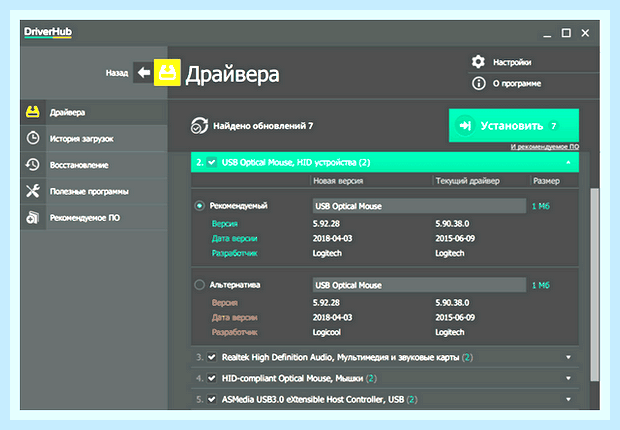Click the Установить install button

(514, 125)
